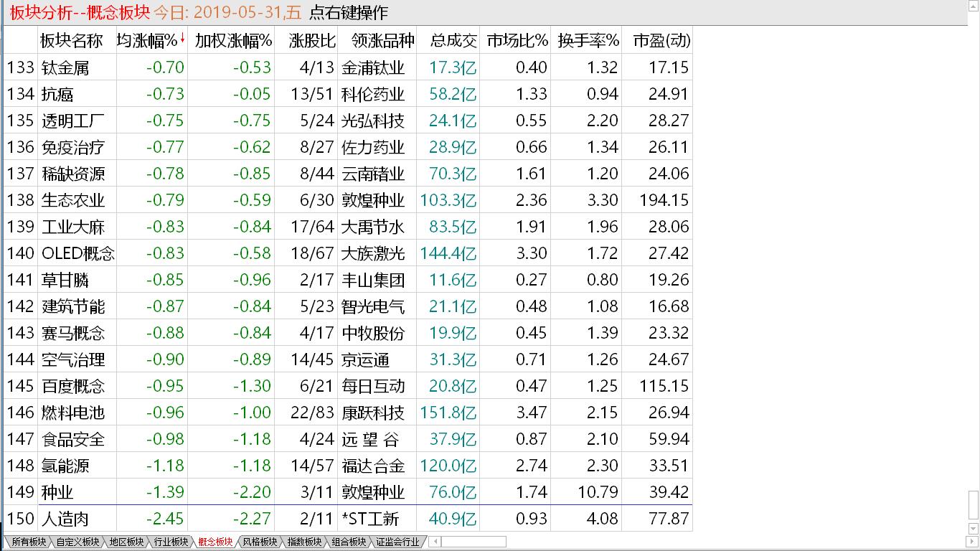980x551 pixels.
Task: Click leading stock 京运通
Action: click(x=365, y=359)
